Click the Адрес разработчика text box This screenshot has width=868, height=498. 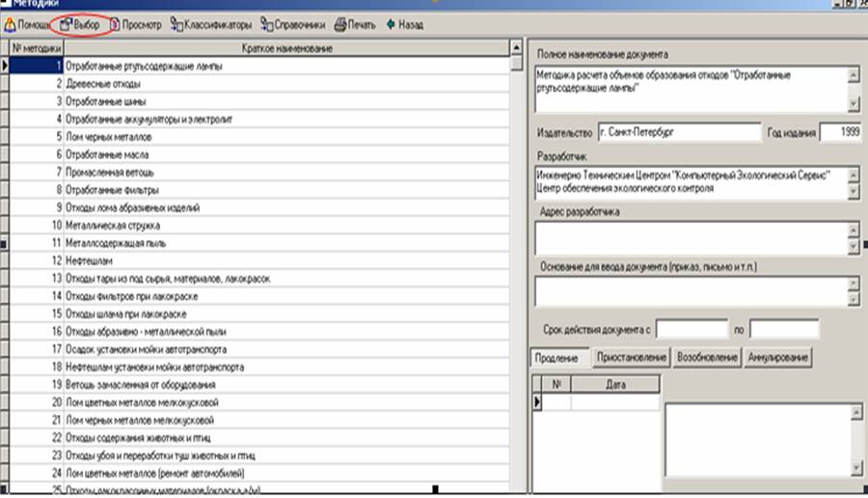[x=690, y=237]
